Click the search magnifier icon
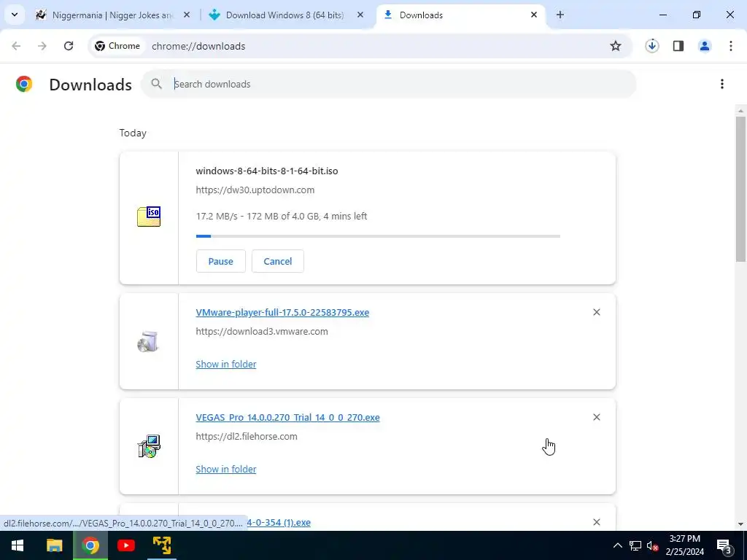 [156, 84]
